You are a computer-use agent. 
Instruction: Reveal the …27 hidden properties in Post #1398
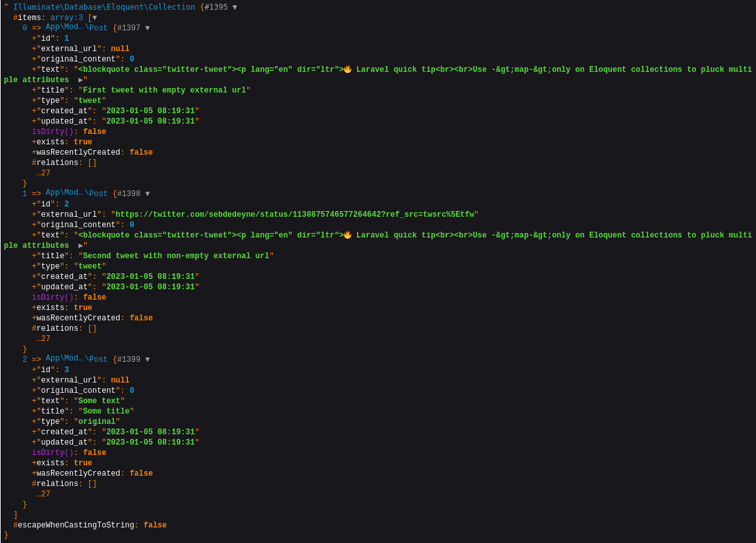(x=43, y=339)
